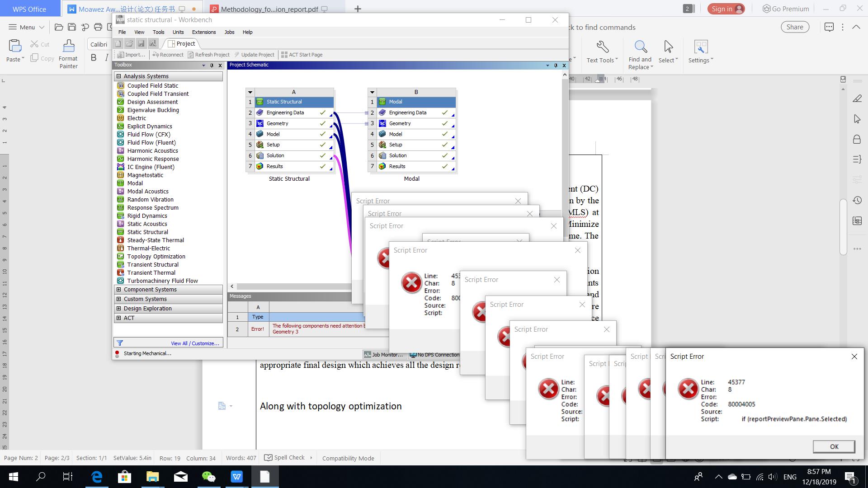Open system A dropdown arrow

pos(250,92)
